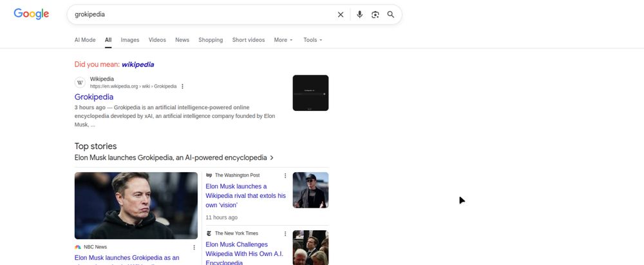
Task: Expand the Tools dropdown
Action: [x=313, y=40]
